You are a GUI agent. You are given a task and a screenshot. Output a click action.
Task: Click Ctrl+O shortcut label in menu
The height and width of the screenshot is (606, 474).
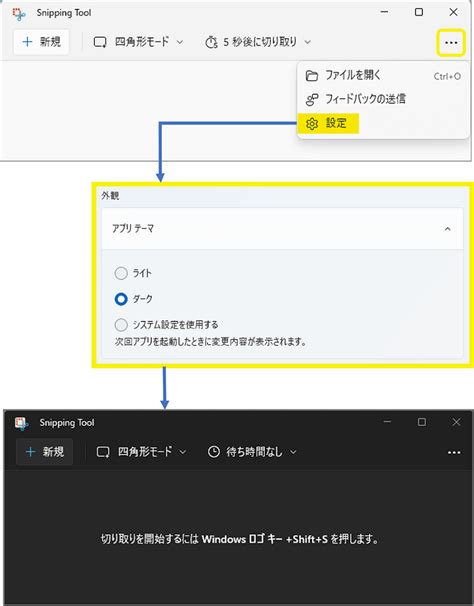point(447,76)
